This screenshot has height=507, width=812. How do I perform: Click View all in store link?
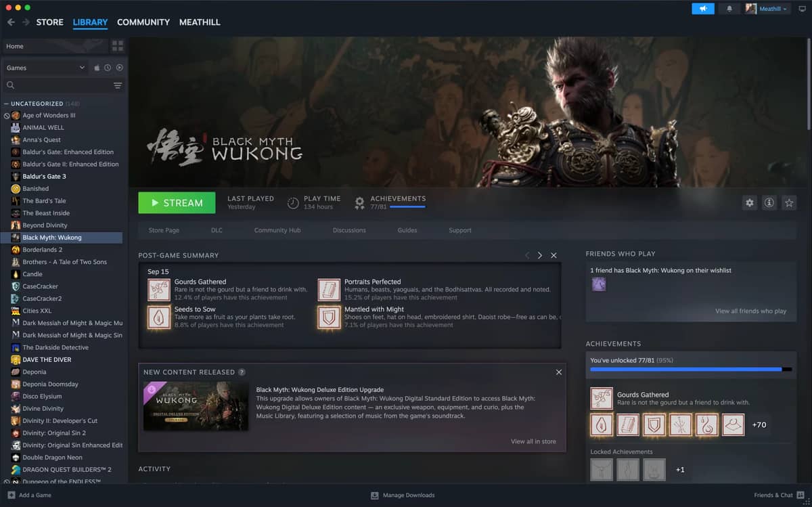point(533,441)
